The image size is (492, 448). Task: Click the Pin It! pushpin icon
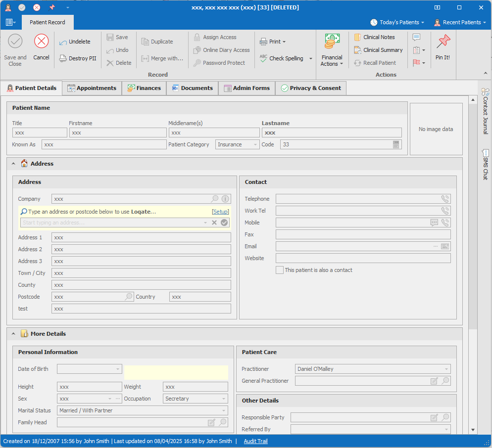tap(443, 42)
